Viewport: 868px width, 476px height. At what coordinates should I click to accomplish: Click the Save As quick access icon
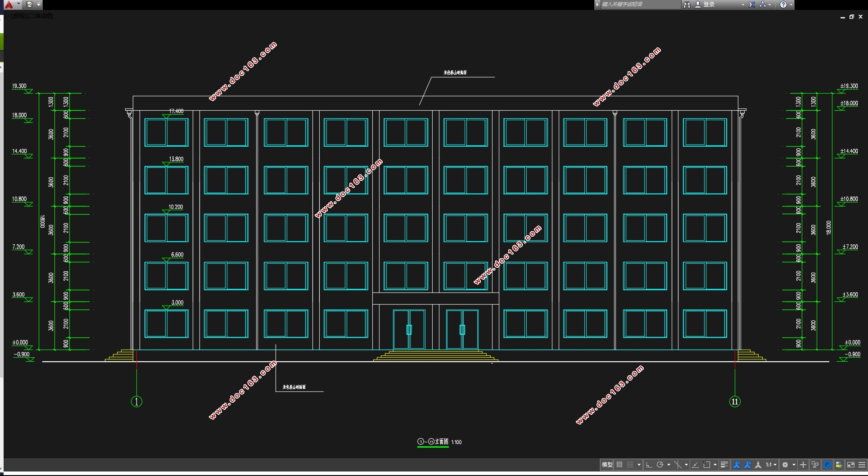point(29,4)
